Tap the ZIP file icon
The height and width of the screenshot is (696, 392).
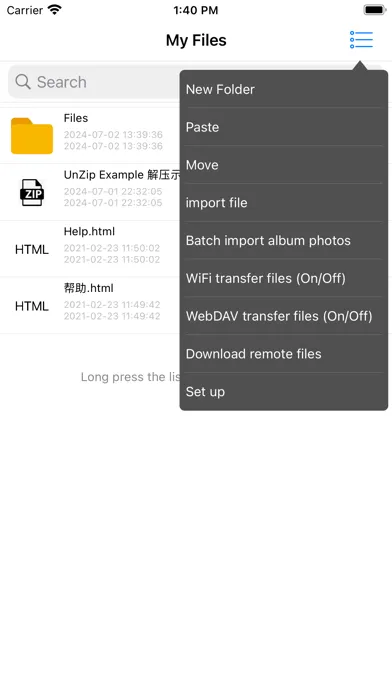pyautogui.click(x=32, y=192)
